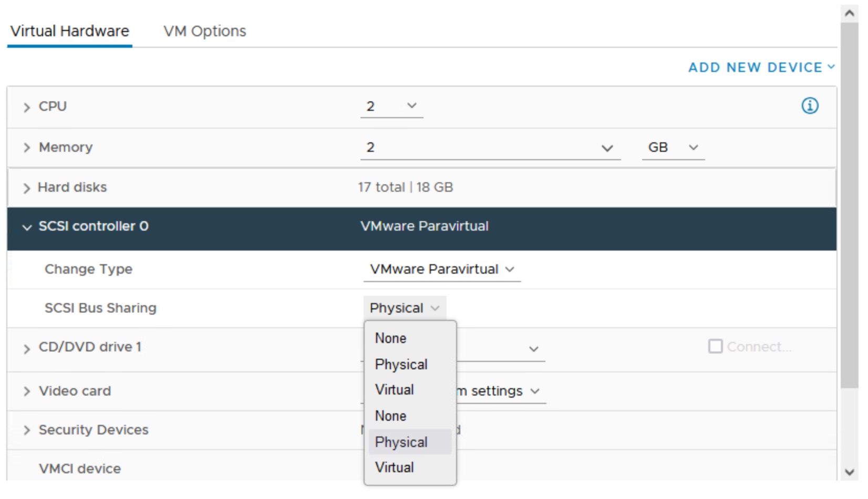Choose the highlighted Physical bus sharing option

pyautogui.click(x=401, y=442)
